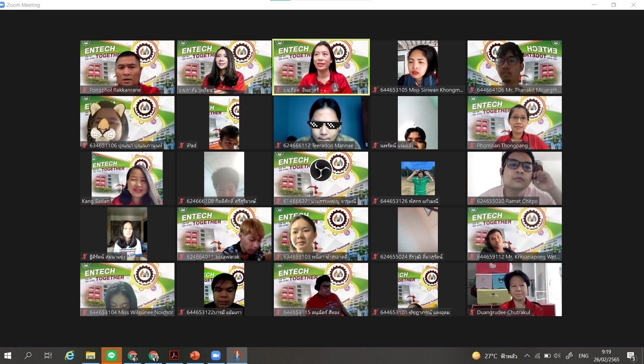This screenshot has height=364, width=644.
Task: Select Pongphol Rakkanrane video tile
Action: (127, 67)
